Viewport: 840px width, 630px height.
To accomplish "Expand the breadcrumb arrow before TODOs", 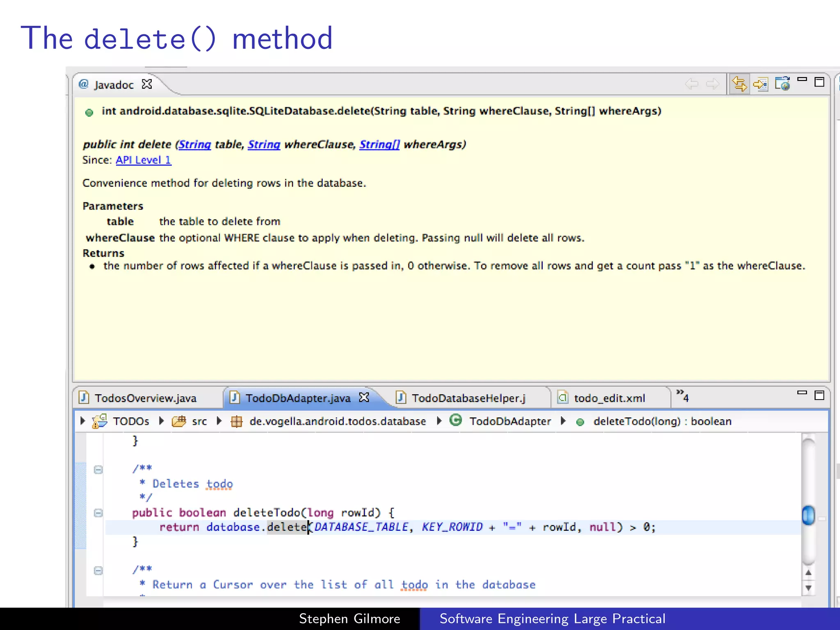I will point(82,421).
